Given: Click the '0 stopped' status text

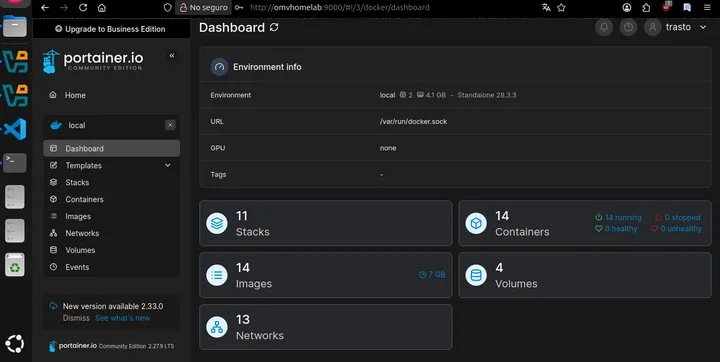Looking at the screenshot, I should click(682, 217).
